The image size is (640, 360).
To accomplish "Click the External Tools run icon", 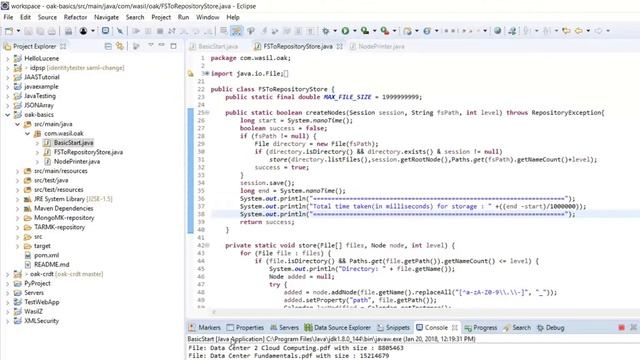I will 384,31.
